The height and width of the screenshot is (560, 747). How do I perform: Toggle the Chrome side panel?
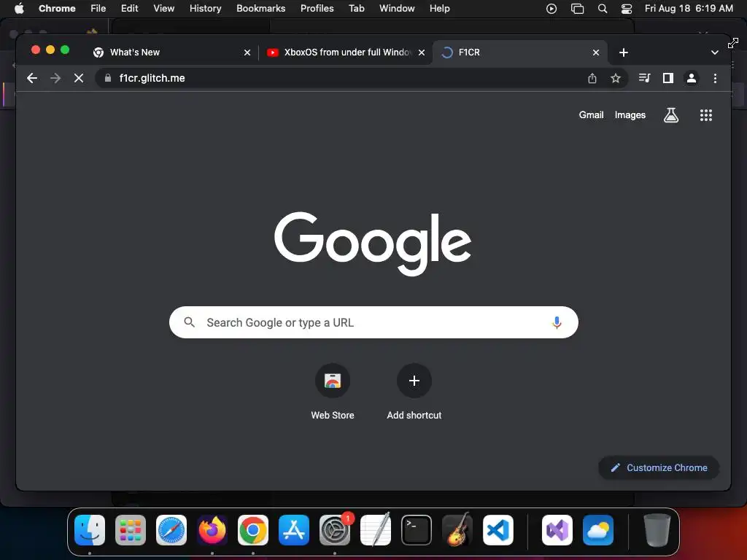coord(668,78)
